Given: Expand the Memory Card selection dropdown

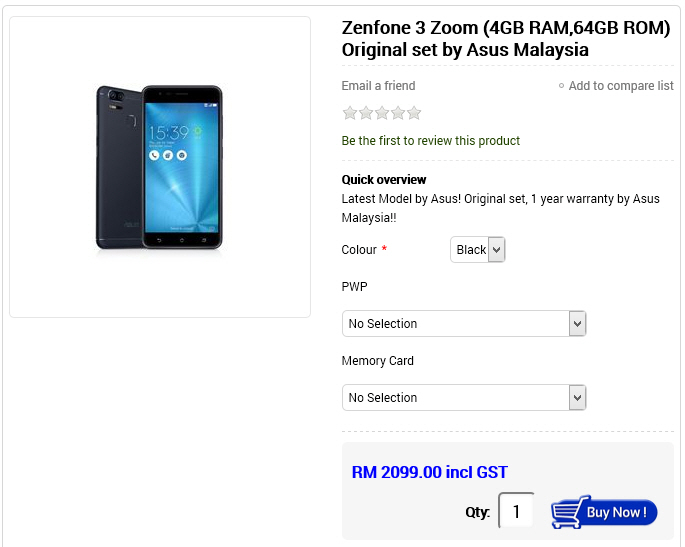Looking at the screenshot, I should [464, 398].
